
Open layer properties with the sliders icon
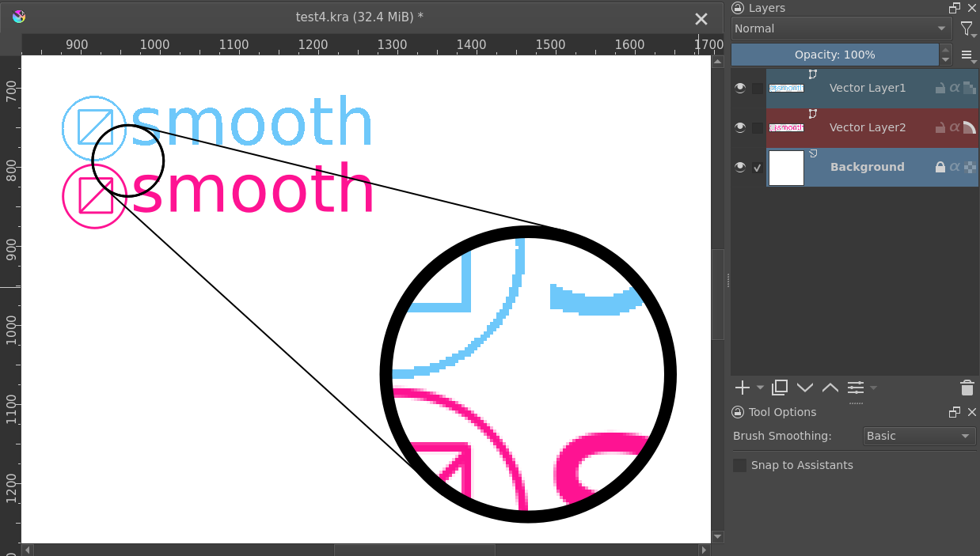856,388
